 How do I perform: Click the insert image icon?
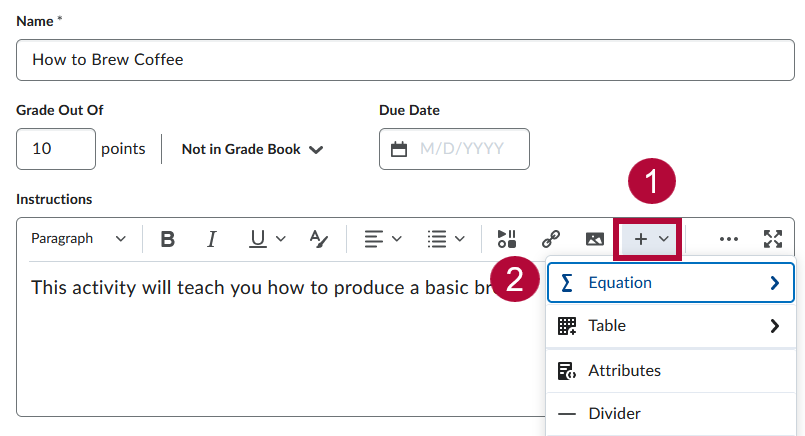click(x=594, y=239)
